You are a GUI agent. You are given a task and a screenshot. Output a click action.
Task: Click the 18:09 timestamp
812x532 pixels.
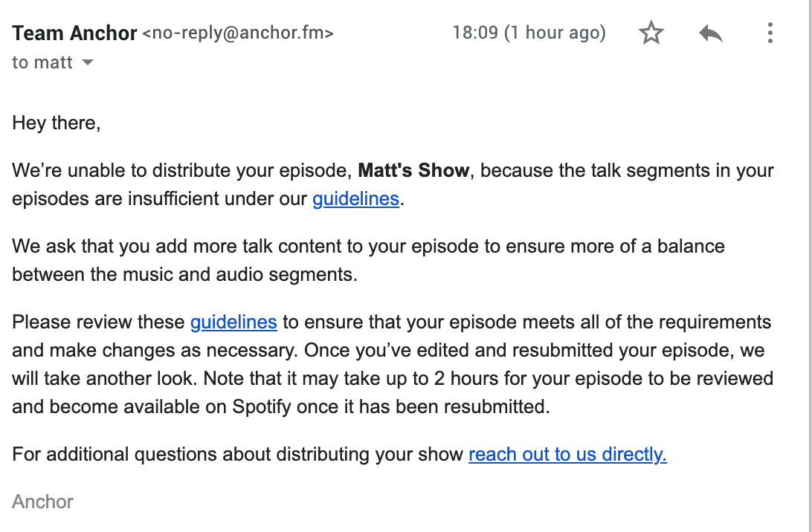[x=475, y=33]
